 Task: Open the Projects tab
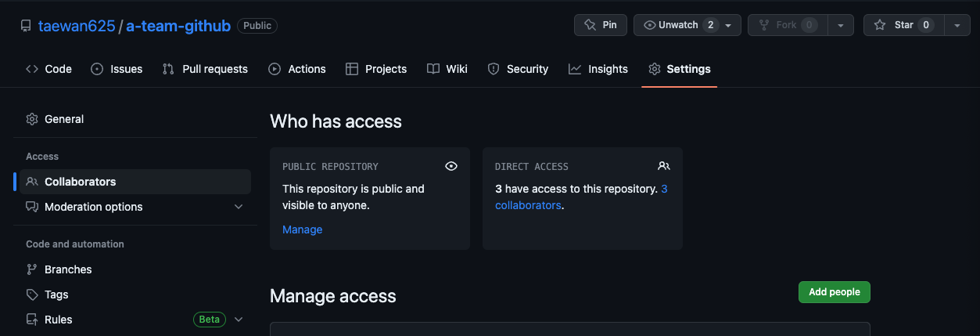tap(376, 69)
